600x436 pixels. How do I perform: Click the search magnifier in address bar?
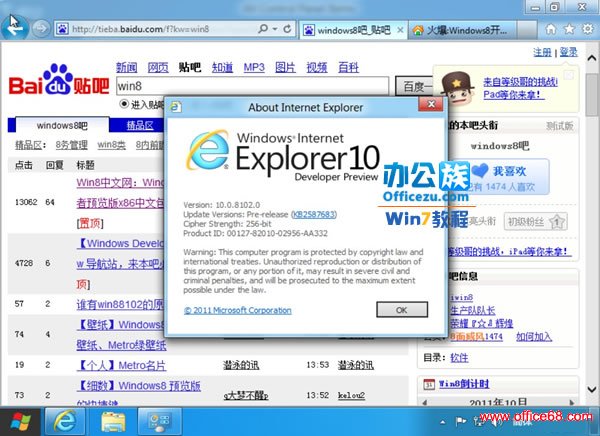coord(263,29)
